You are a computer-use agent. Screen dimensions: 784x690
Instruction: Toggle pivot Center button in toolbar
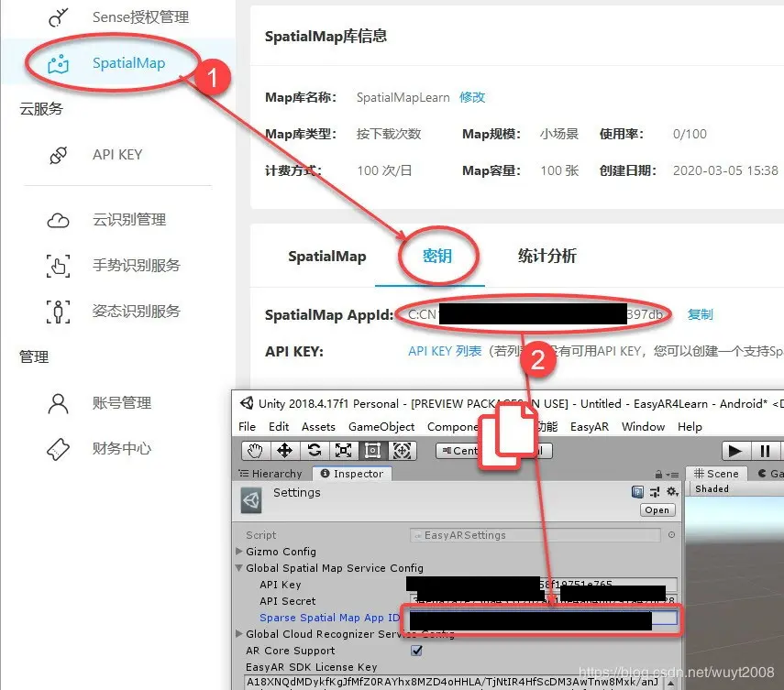(458, 451)
